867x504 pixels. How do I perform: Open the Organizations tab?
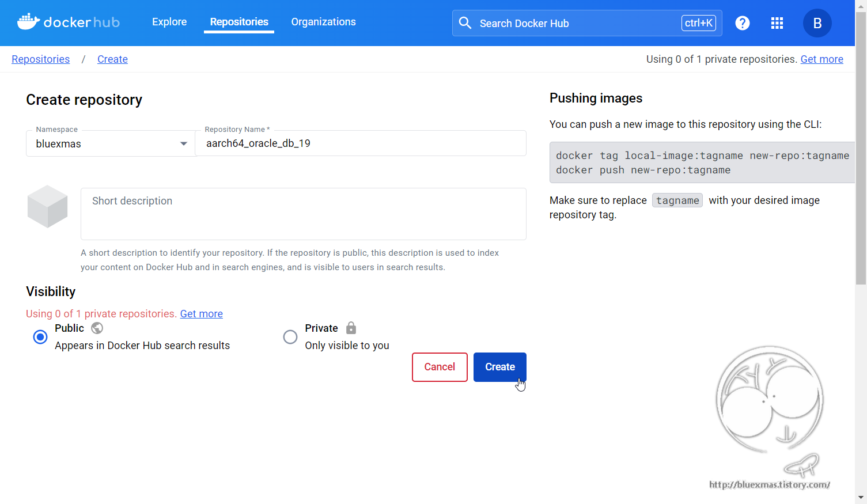point(323,22)
